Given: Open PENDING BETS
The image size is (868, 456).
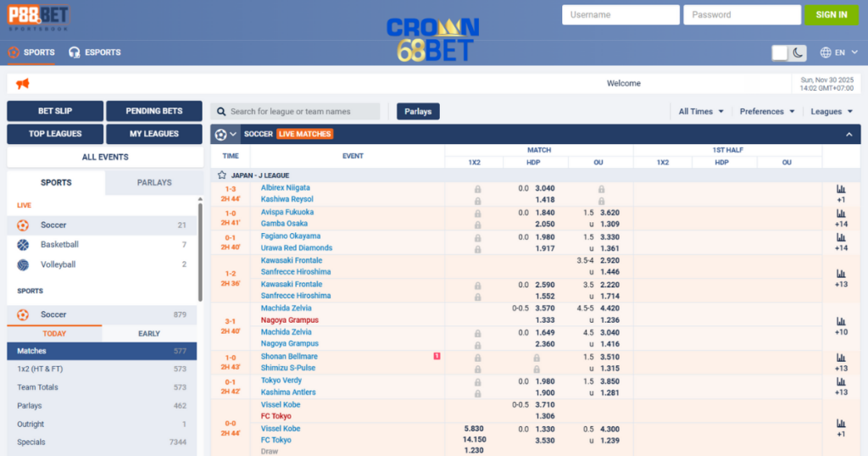Looking at the screenshot, I should tap(154, 111).
